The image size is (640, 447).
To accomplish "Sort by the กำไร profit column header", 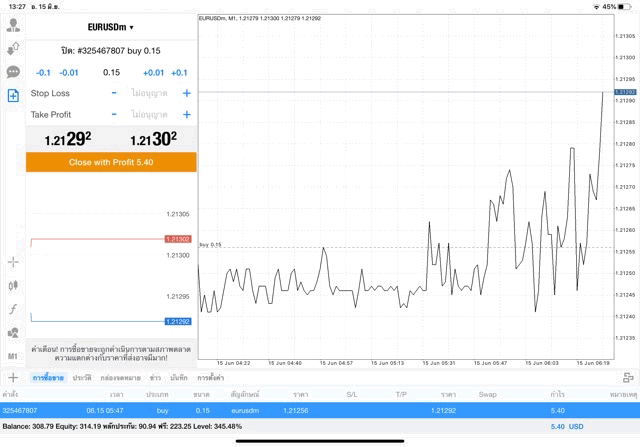I will (557, 394).
